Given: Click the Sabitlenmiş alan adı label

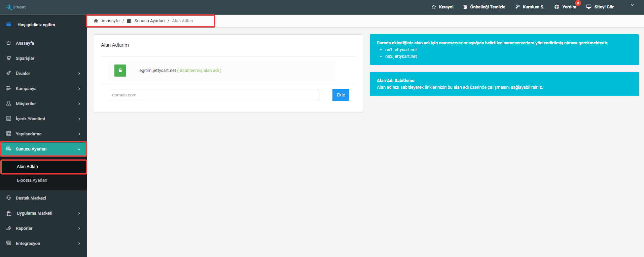Looking at the screenshot, I should [199, 71].
